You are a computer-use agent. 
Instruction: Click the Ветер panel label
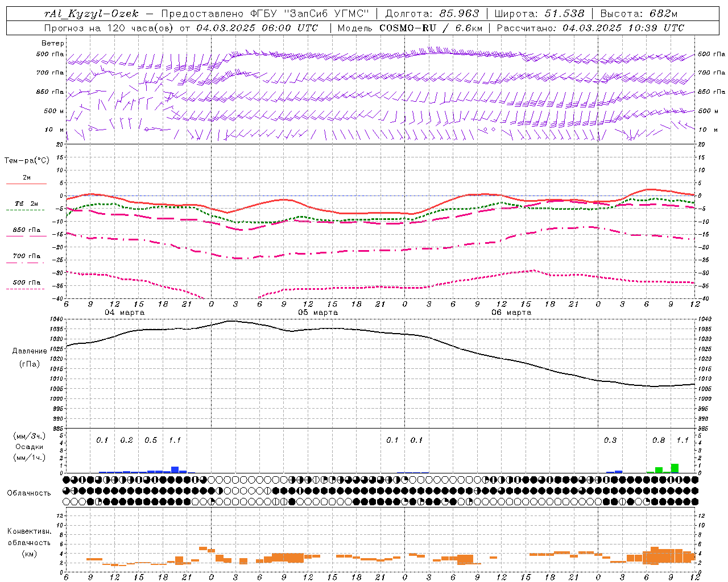(53, 43)
